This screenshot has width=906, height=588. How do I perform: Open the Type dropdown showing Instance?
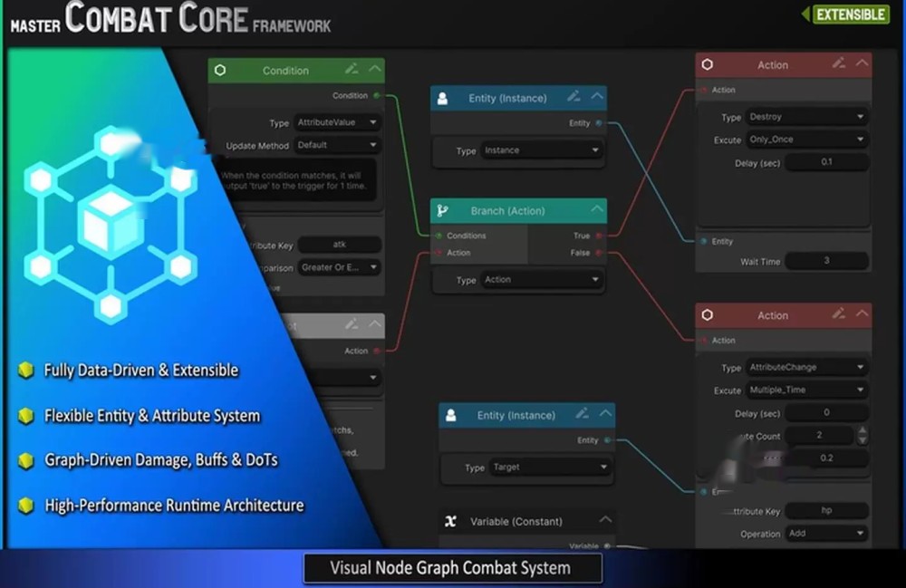[542, 150]
